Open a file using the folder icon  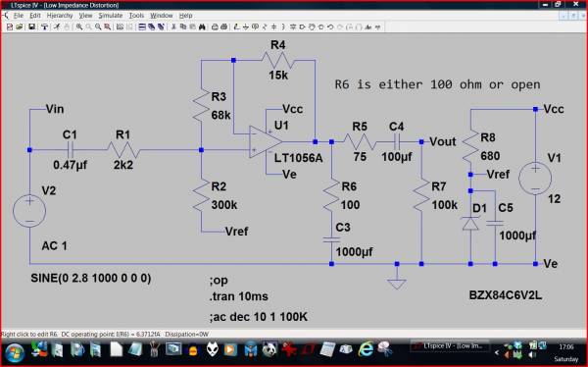pyautogui.click(x=20, y=27)
